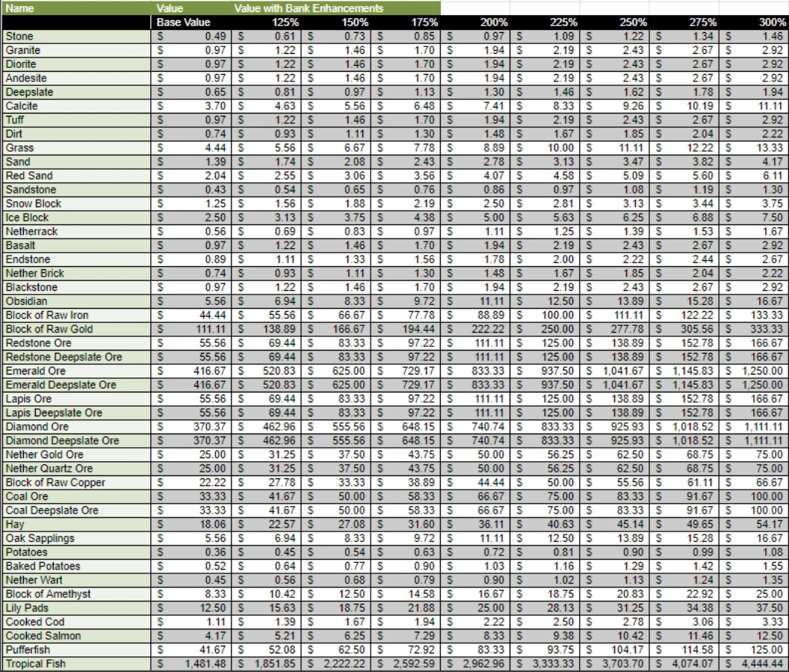Click the 175% column header
The height and width of the screenshot is (672, 789).
[406, 22]
